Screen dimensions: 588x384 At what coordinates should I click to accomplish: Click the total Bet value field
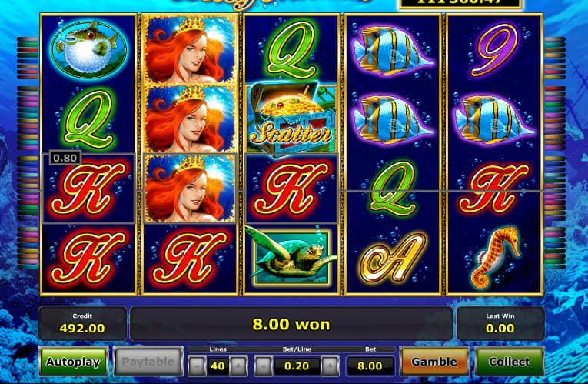tap(370, 366)
